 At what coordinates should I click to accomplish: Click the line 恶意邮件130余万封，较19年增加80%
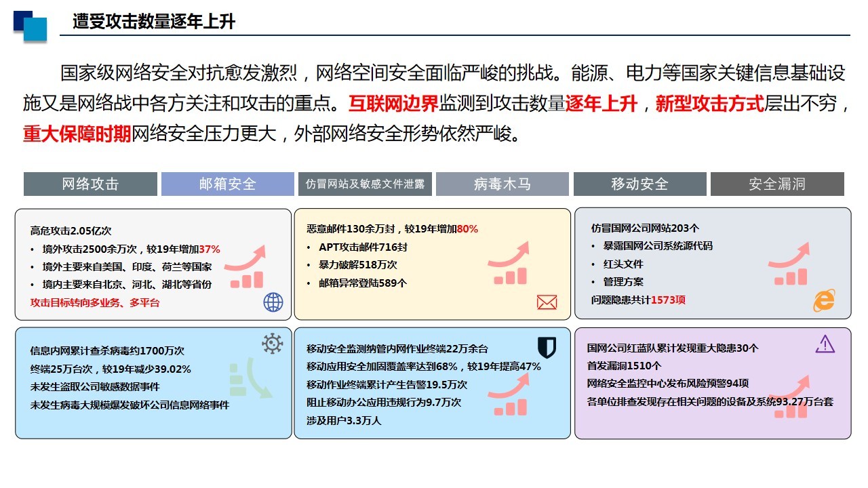(x=393, y=229)
